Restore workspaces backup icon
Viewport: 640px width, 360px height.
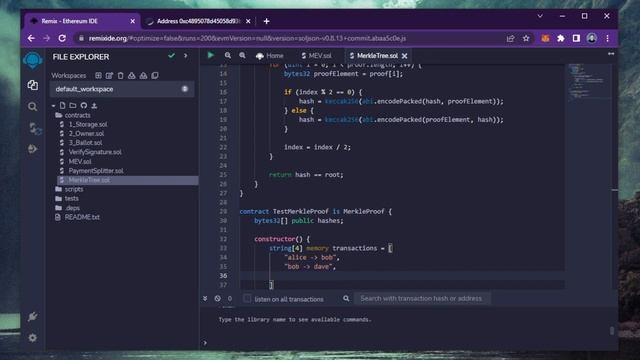click(x=143, y=76)
